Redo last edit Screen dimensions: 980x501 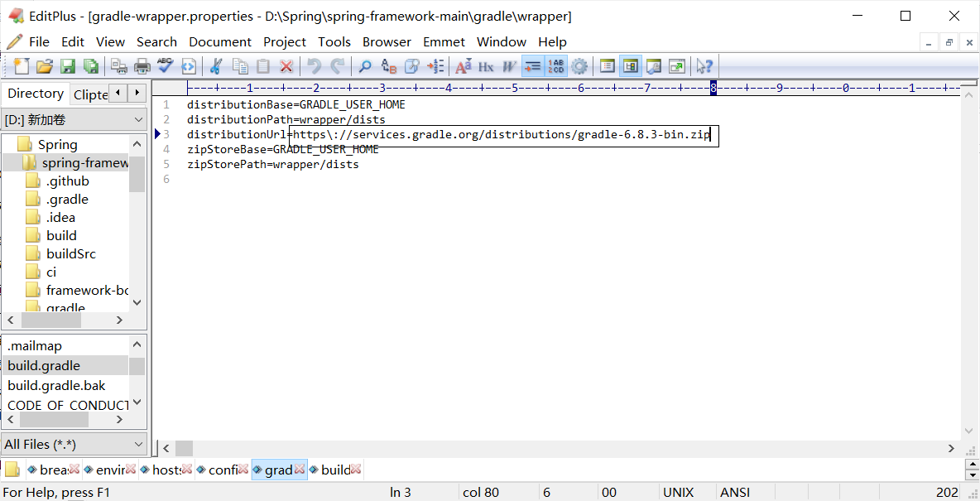click(x=338, y=65)
